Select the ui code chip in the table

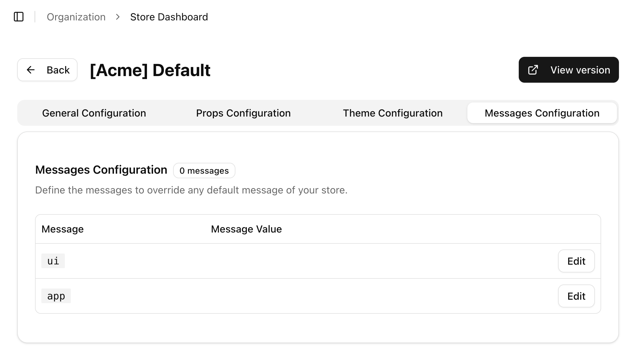pyautogui.click(x=53, y=261)
